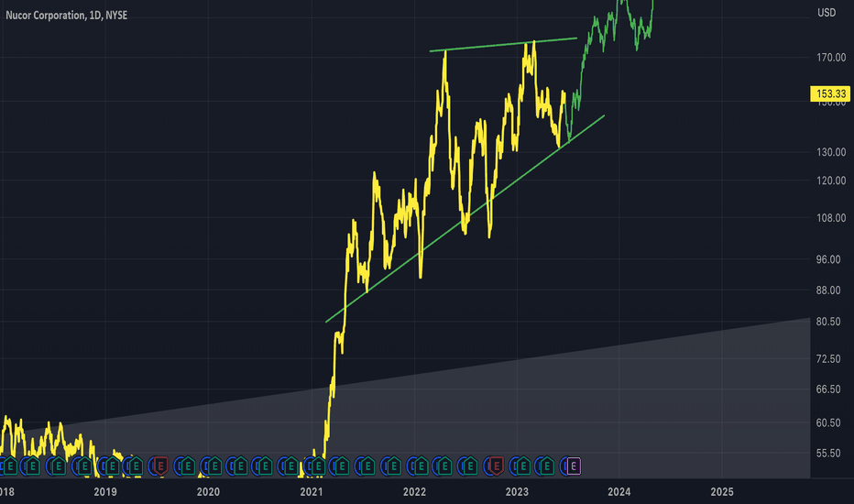Click the 55.50 price axis label
Screen dimensions: 854x504
tap(828, 453)
